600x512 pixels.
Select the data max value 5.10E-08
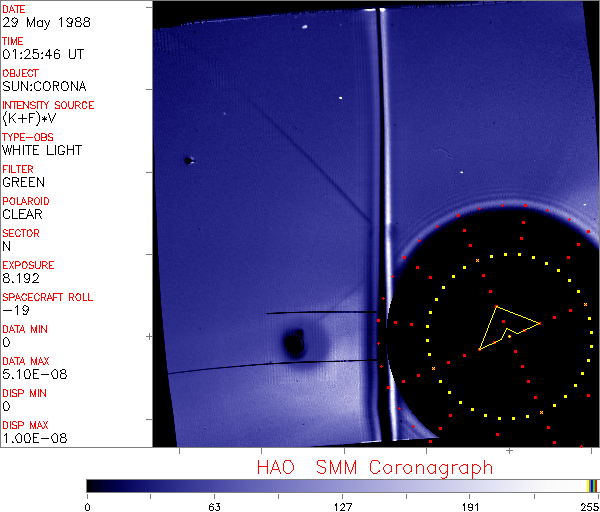(x=32, y=374)
